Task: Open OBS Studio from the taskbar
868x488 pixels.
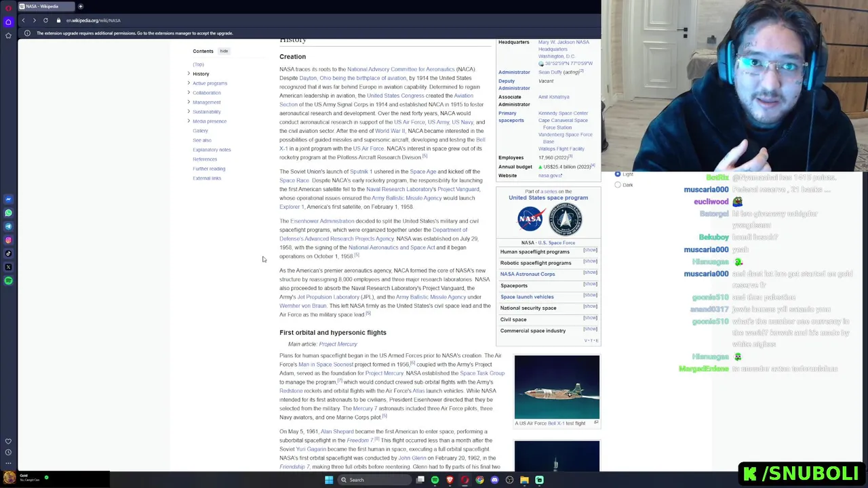Action: (x=509, y=480)
